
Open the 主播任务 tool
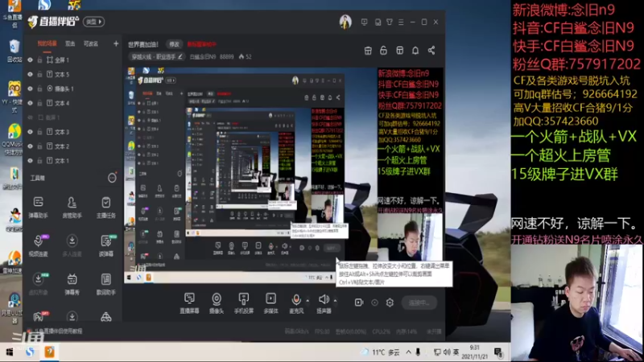click(106, 207)
